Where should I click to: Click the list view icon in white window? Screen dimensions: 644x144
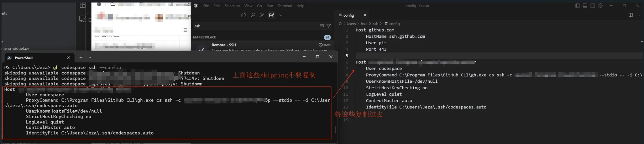(185, 30)
